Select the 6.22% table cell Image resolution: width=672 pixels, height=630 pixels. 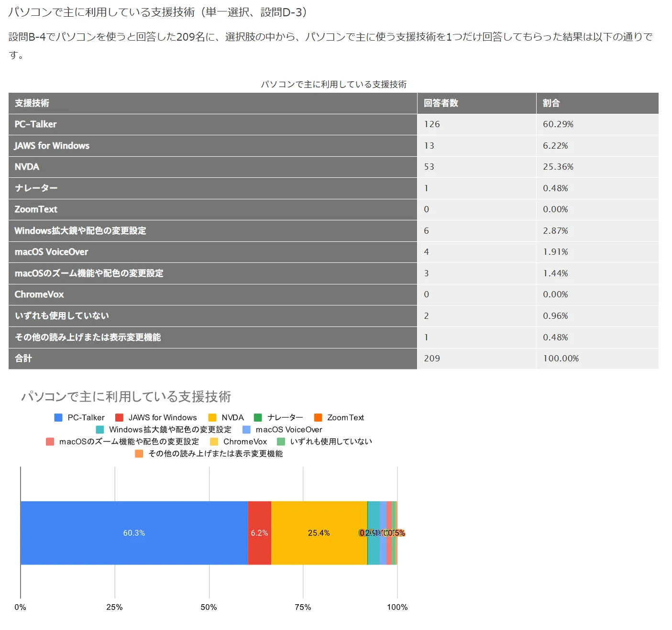(x=597, y=146)
